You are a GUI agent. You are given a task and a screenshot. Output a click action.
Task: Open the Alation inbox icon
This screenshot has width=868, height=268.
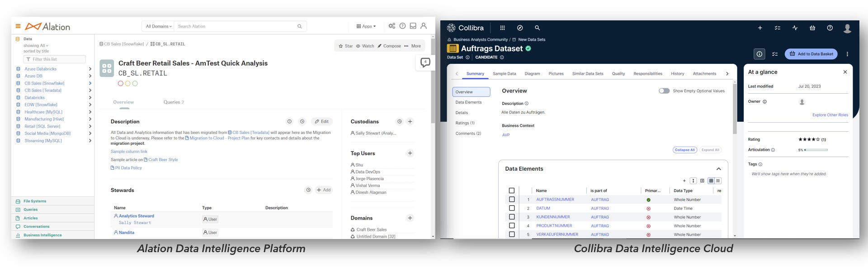pyautogui.click(x=413, y=26)
